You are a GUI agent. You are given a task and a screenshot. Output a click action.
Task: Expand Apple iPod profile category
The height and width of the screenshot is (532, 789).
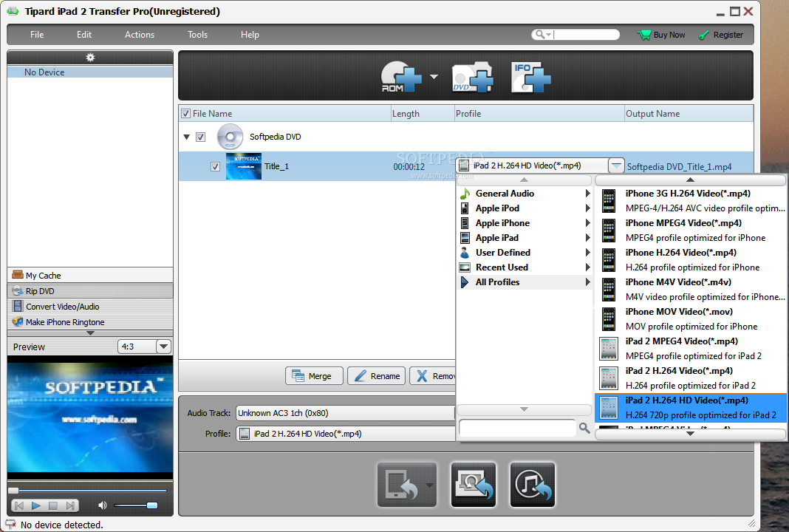[x=525, y=208]
